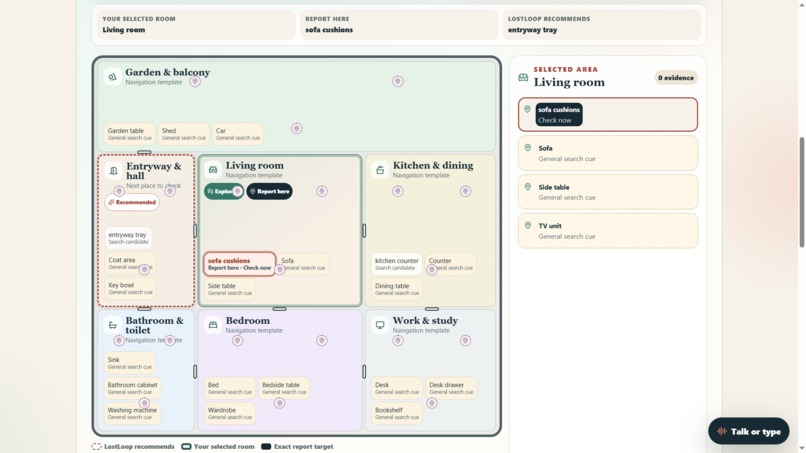The height and width of the screenshot is (453, 806).
Task: Click the Garden & balcony room icon
Action: point(113,77)
